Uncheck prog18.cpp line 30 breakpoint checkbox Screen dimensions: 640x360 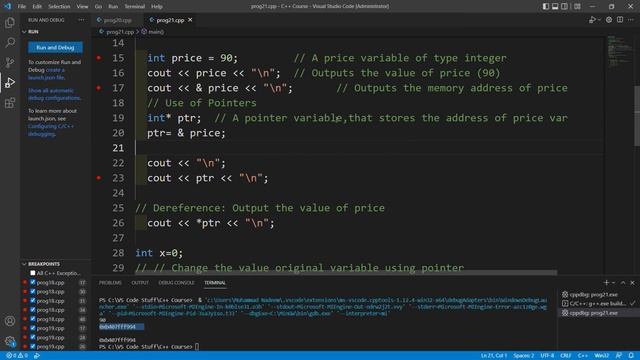33,291
